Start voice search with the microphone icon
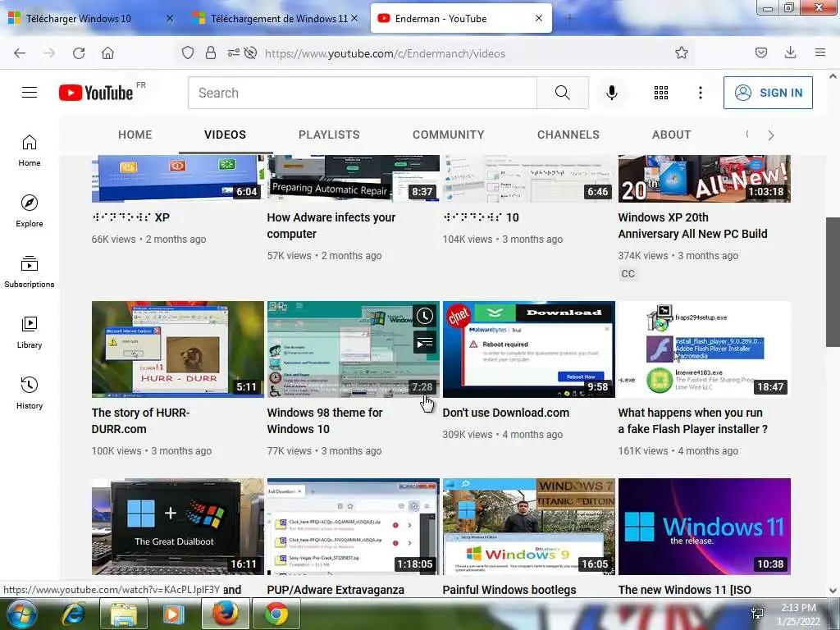The height and width of the screenshot is (630, 840). [612, 93]
